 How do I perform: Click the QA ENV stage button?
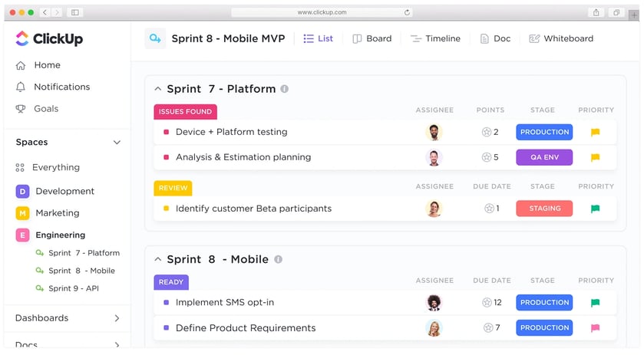(544, 157)
